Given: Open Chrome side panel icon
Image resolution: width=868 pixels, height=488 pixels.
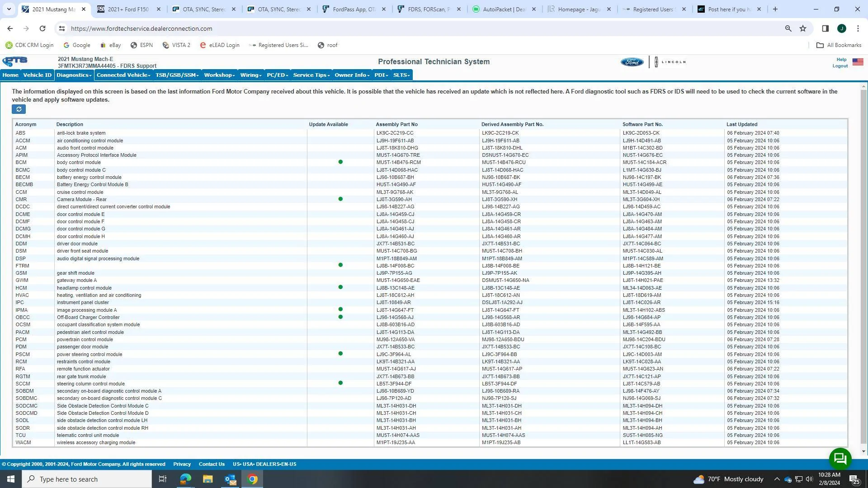Looking at the screenshot, I should (x=825, y=28).
